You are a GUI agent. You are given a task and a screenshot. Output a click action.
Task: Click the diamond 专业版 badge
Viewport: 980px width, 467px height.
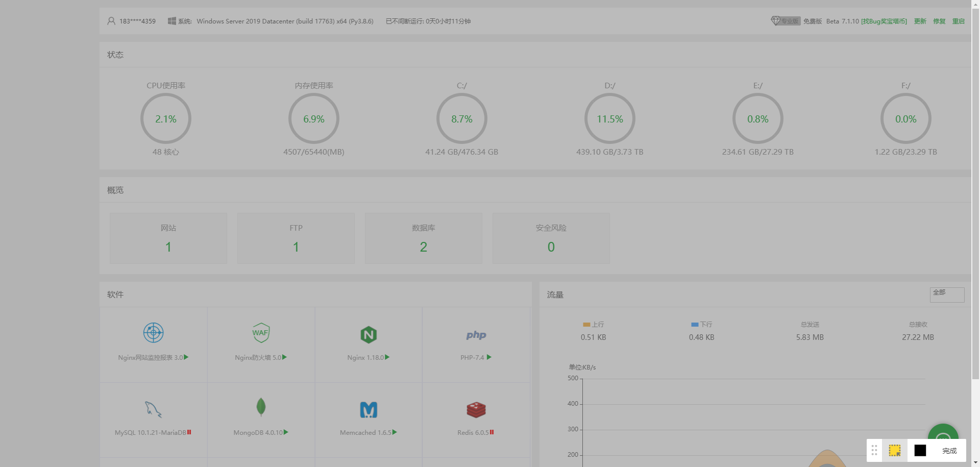(786, 21)
